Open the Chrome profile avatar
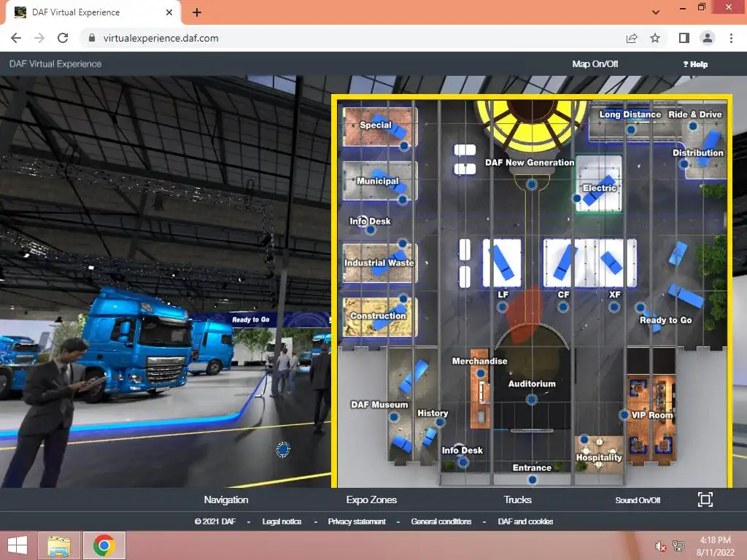Viewport: 747px width, 560px height. (708, 38)
